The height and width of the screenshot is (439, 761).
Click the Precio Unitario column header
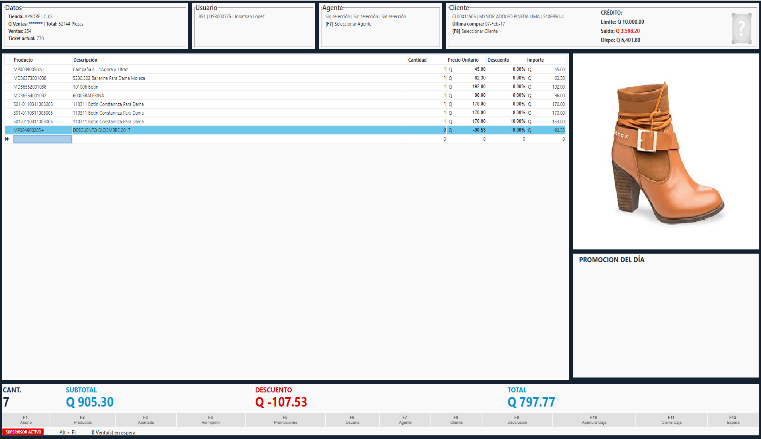coord(461,60)
